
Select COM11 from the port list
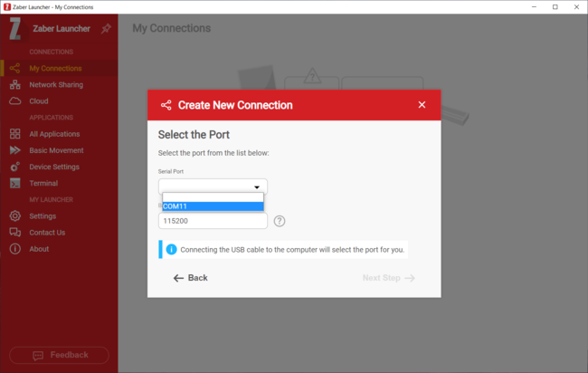click(213, 206)
